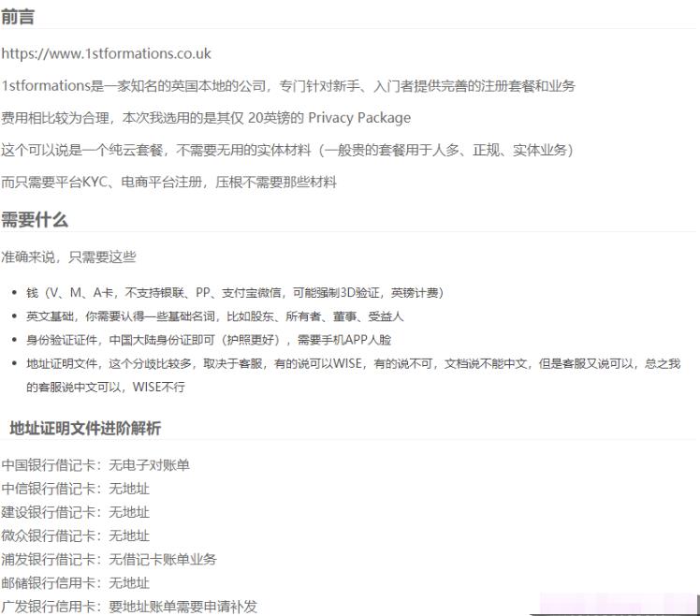The width and height of the screenshot is (700, 616).
Task: Click the 建设银行借记卡 line
Action: [75, 512]
